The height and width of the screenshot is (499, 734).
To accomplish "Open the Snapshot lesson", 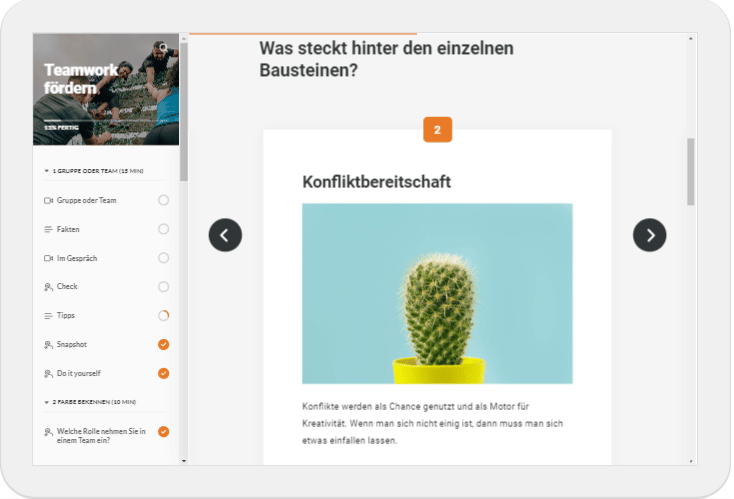I will pos(72,345).
